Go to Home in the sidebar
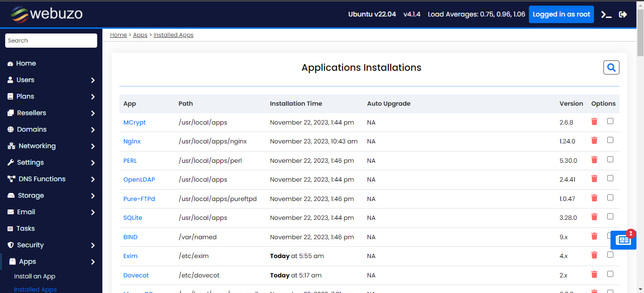 coord(26,64)
